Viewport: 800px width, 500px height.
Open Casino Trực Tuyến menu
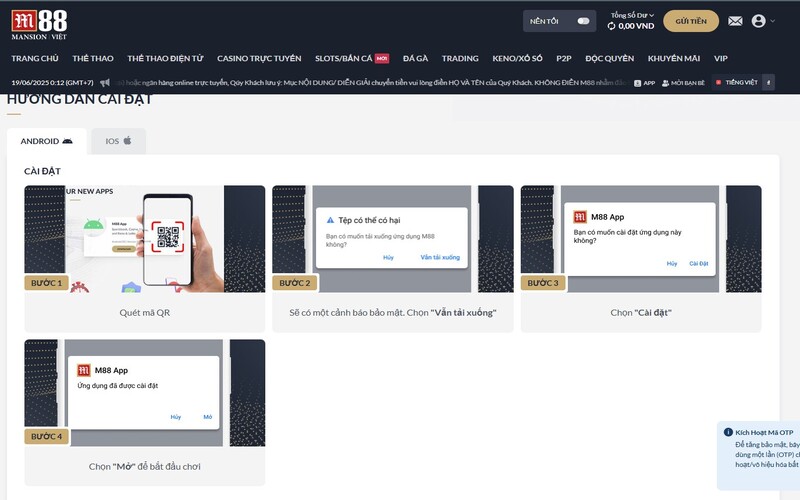click(x=259, y=58)
